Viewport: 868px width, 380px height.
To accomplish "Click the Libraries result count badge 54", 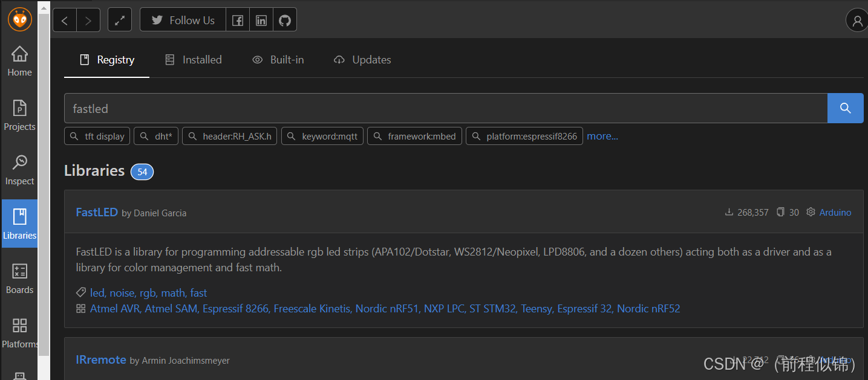I will pos(142,172).
